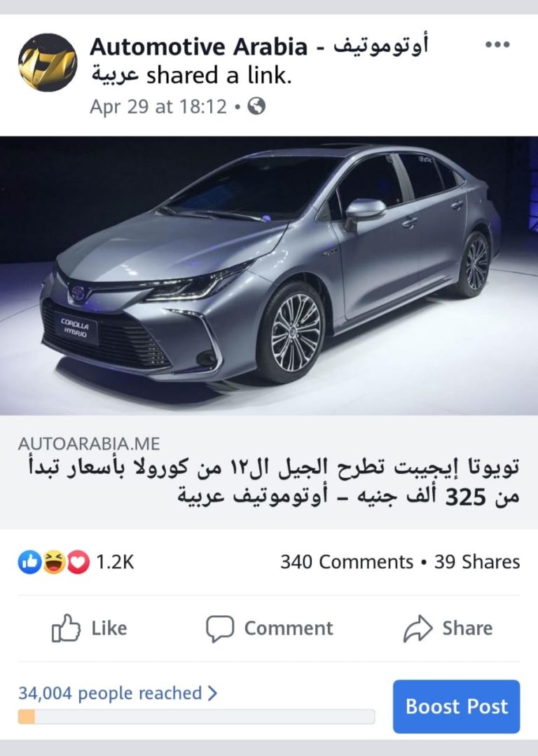The width and height of the screenshot is (538, 756).
Task: Open the AUTOARABIA.ME source link
Action: [89, 444]
